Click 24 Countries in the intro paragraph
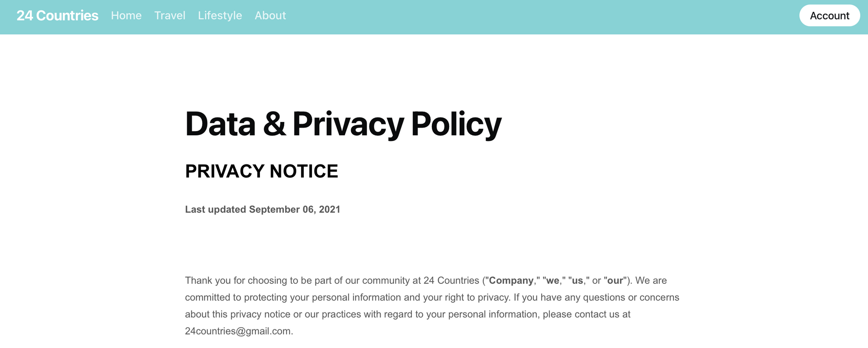 coord(451,281)
